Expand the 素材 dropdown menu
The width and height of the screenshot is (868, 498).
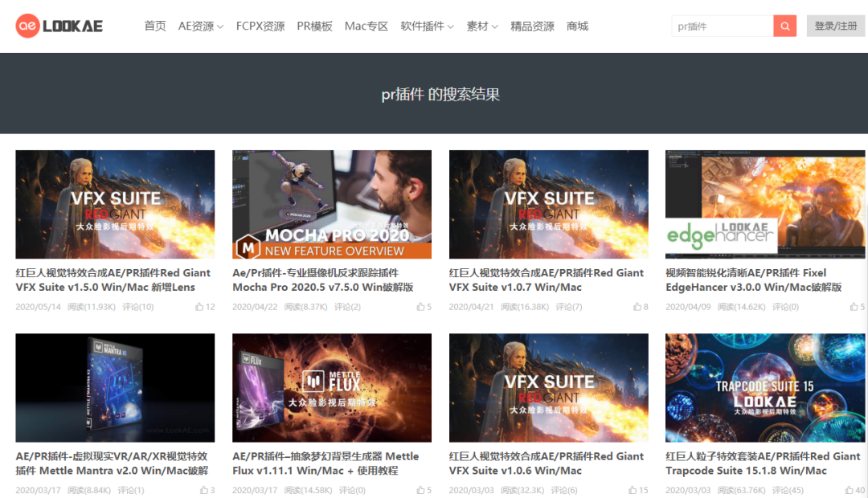click(x=482, y=26)
